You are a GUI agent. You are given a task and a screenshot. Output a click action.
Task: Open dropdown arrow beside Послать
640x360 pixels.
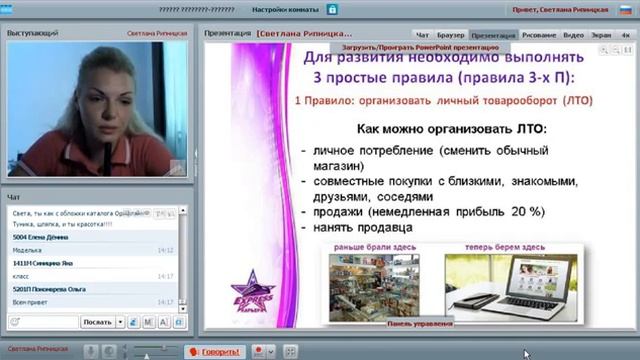(120, 322)
